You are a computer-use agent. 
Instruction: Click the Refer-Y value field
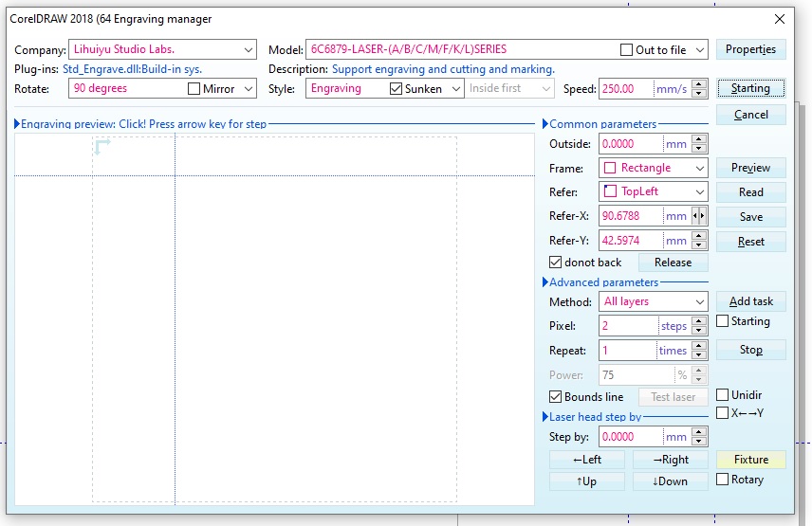click(631, 241)
